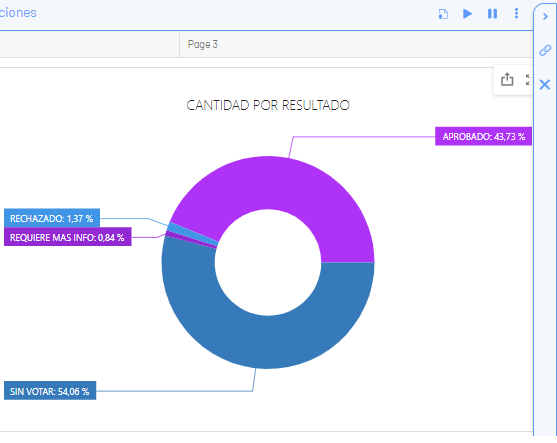This screenshot has height=443, width=557.
Task: Click the RECHAZADO 1,37 % label
Action: point(52,218)
